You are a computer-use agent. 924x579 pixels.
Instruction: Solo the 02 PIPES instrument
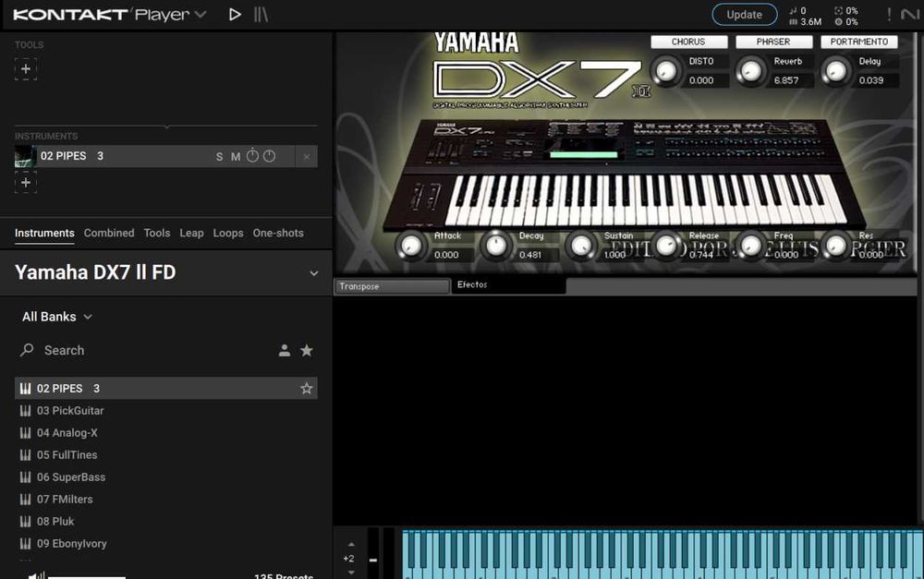click(x=219, y=157)
